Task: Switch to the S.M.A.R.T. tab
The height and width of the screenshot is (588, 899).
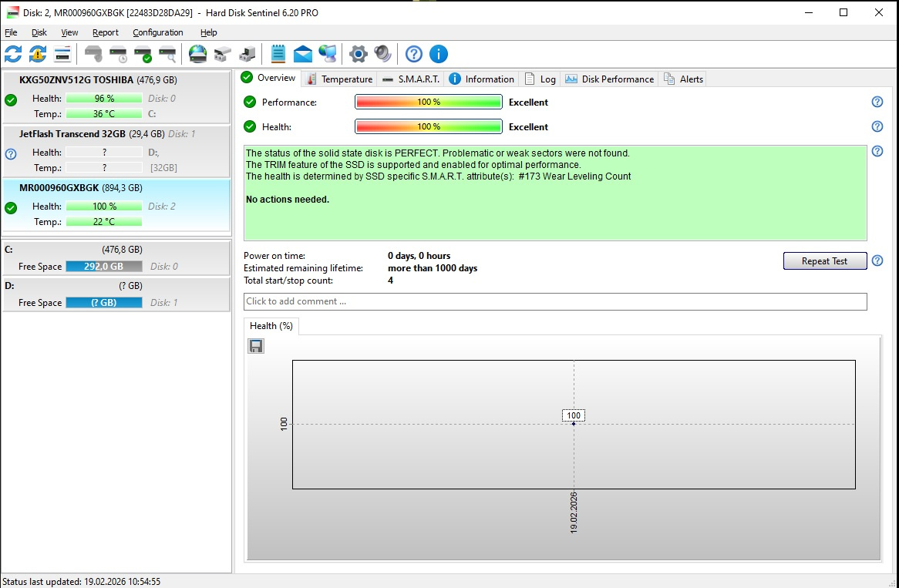Action: pyautogui.click(x=412, y=79)
